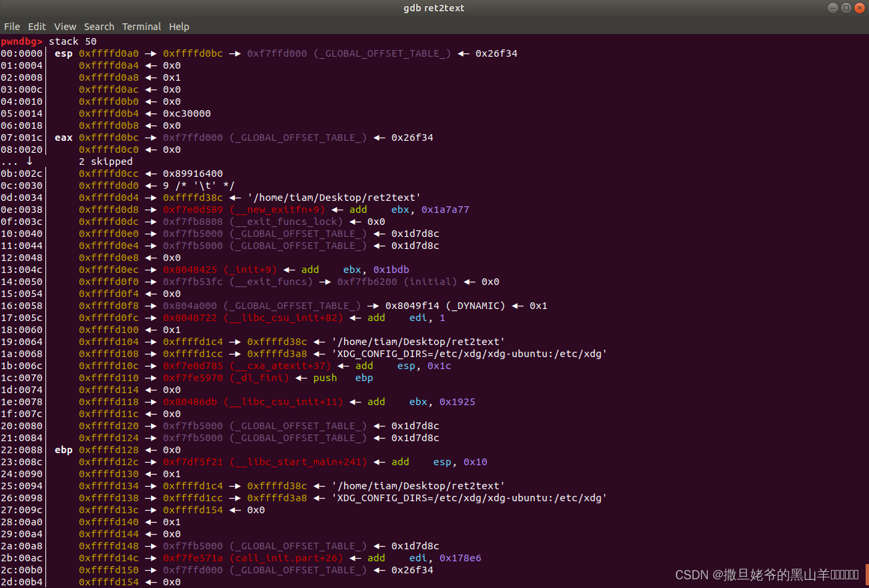
Task: Open the Help menu
Action: coord(179,27)
